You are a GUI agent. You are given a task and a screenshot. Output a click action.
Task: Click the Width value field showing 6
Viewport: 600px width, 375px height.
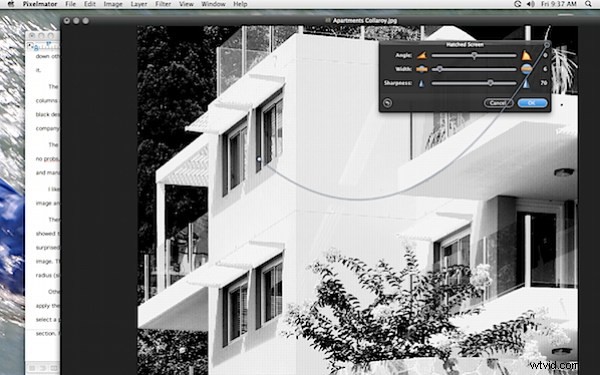click(x=544, y=69)
